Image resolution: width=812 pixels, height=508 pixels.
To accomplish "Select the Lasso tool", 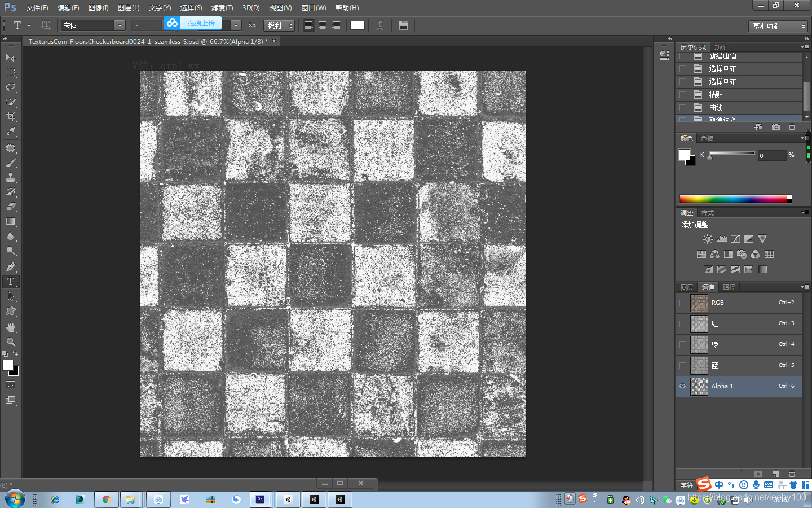I will point(11,87).
